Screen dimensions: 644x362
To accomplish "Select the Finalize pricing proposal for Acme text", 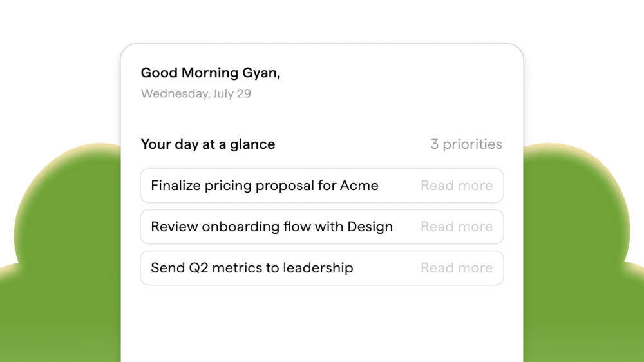I will (x=264, y=186).
